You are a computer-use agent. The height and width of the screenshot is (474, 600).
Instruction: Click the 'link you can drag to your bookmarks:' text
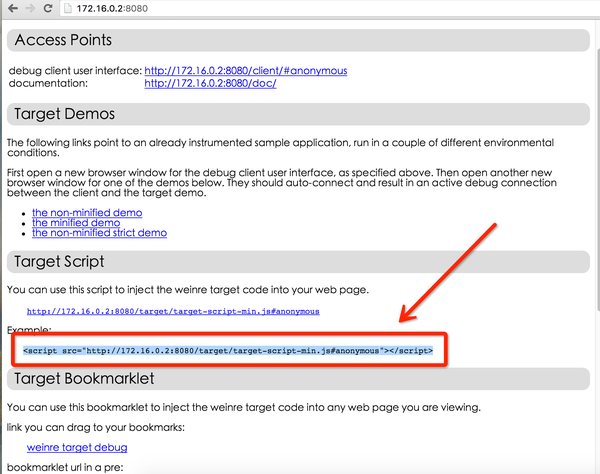[96, 427]
